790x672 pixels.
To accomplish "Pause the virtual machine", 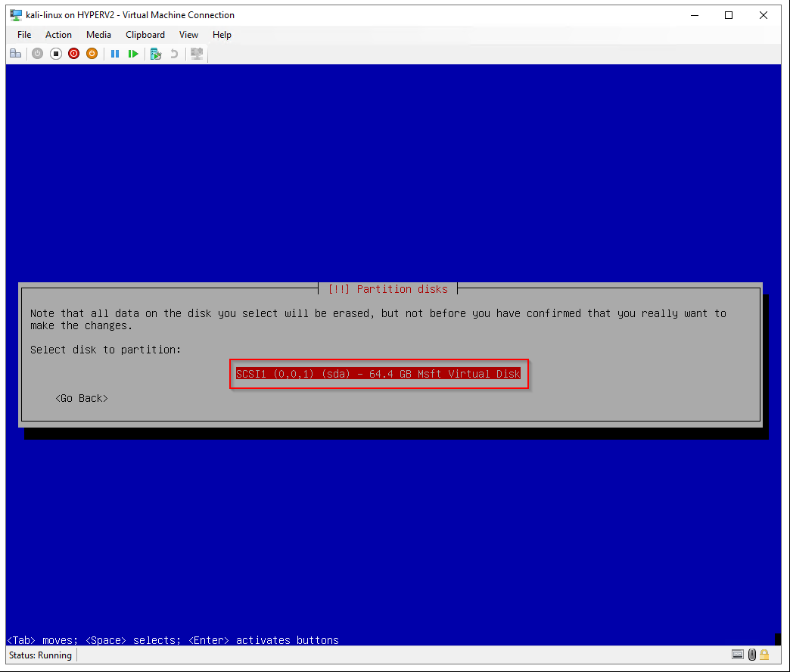I will click(x=115, y=54).
